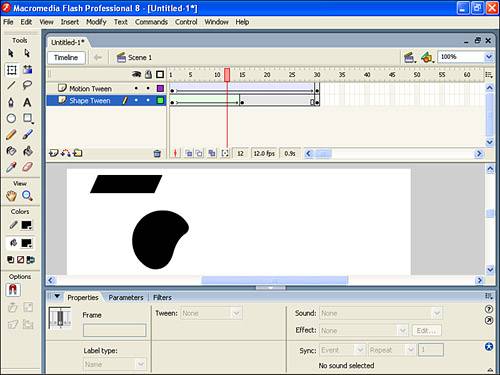
Task: Open the 100% zoom dropdown
Action: 489,57
